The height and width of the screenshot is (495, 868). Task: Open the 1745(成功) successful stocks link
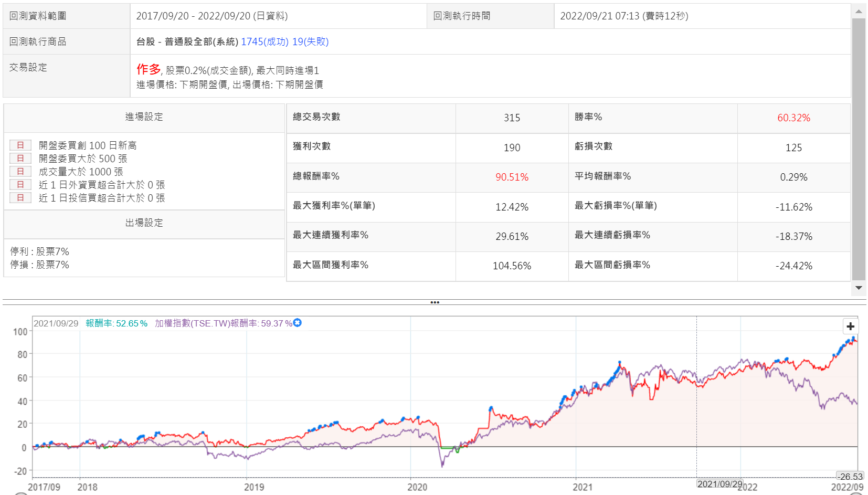click(x=264, y=42)
